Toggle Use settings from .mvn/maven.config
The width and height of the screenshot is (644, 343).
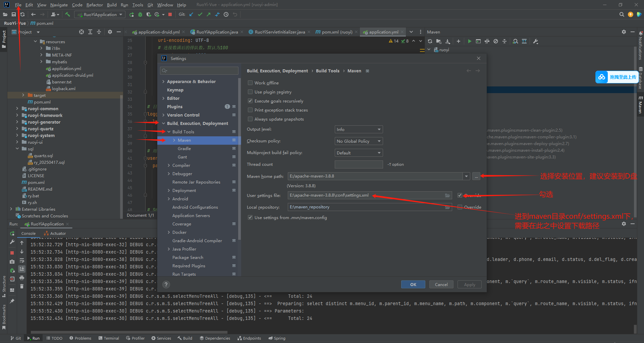(x=250, y=217)
